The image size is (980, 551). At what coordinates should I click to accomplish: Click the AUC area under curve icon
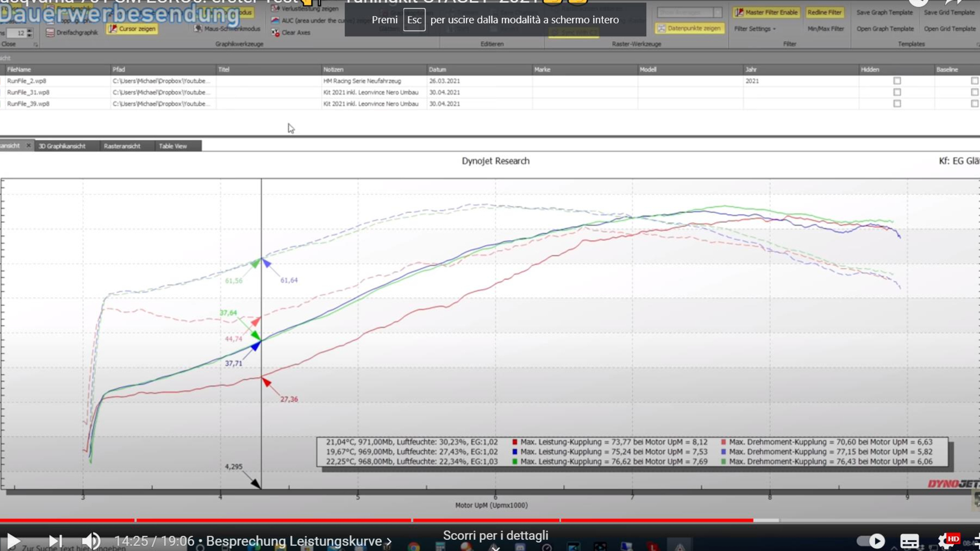point(276,20)
